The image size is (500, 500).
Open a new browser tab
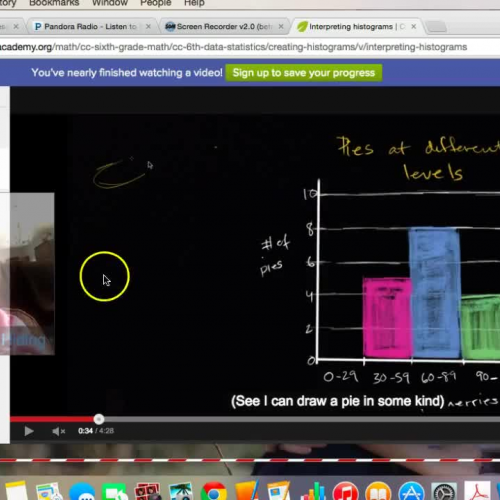click(x=436, y=27)
